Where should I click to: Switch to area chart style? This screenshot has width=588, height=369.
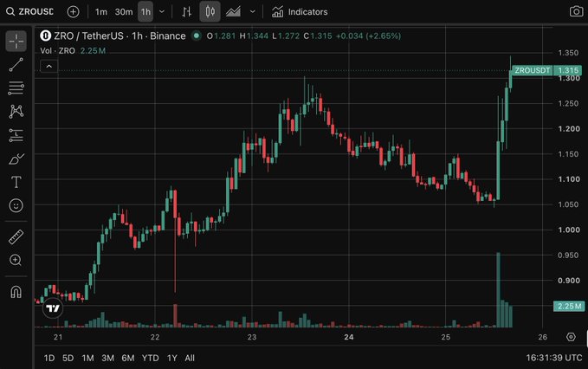point(233,11)
